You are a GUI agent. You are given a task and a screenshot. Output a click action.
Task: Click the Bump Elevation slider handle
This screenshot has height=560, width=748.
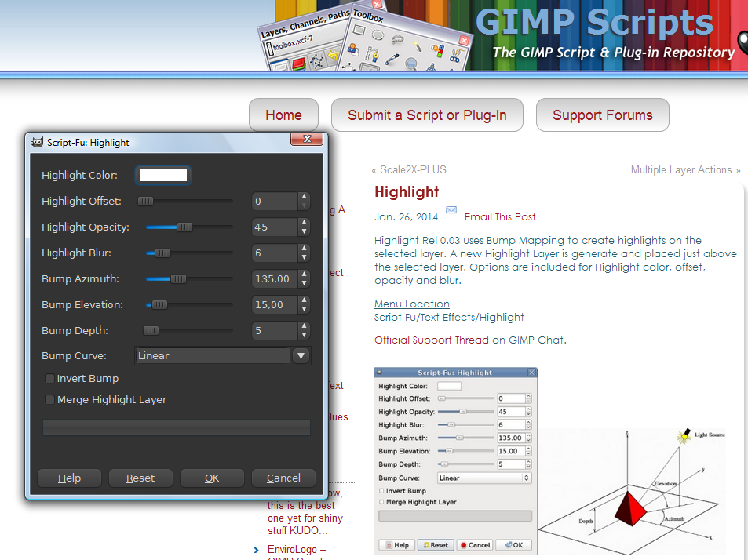[x=159, y=304]
